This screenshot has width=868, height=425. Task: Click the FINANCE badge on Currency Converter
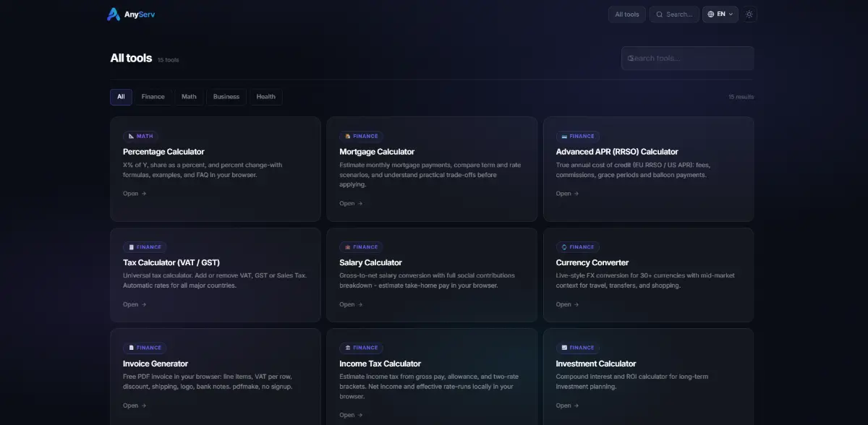(577, 246)
